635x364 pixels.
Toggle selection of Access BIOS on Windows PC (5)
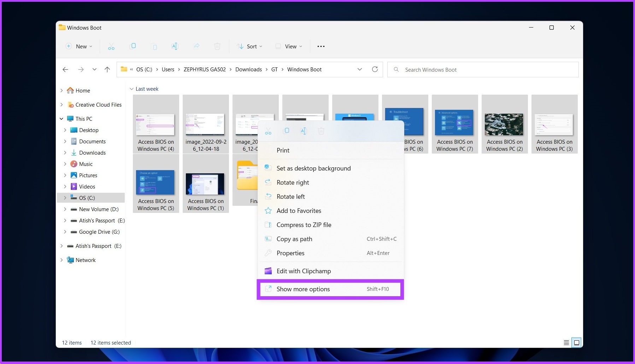tap(155, 183)
